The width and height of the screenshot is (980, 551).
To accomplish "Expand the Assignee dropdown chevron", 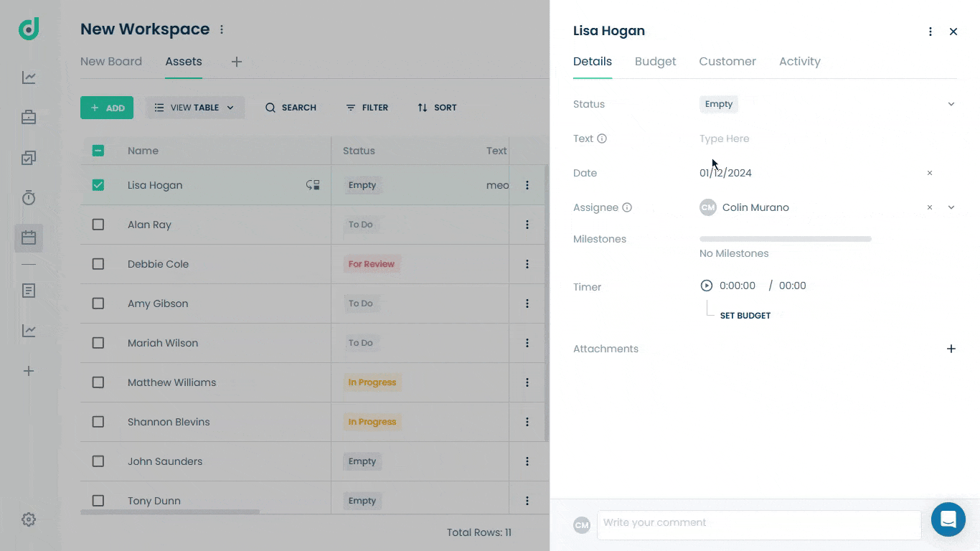I will [x=951, y=207].
